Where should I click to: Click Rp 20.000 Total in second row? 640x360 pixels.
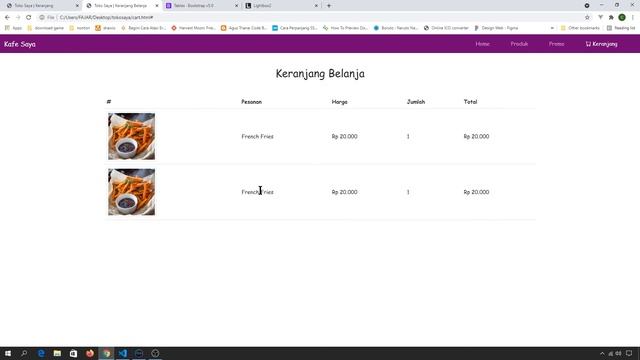[x=476, y=192]
